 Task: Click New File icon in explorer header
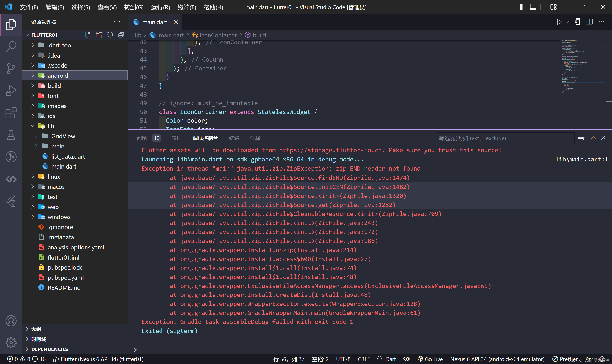88,35
